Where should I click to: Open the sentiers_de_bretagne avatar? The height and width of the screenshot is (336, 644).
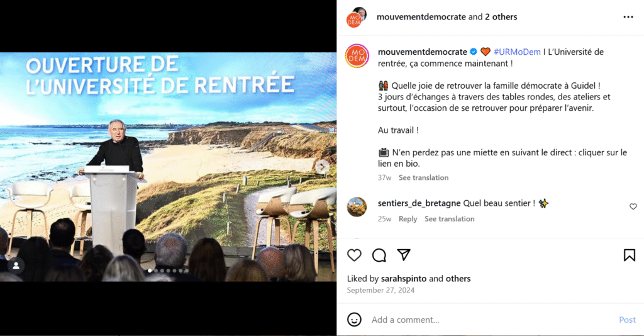click(357, 206)
